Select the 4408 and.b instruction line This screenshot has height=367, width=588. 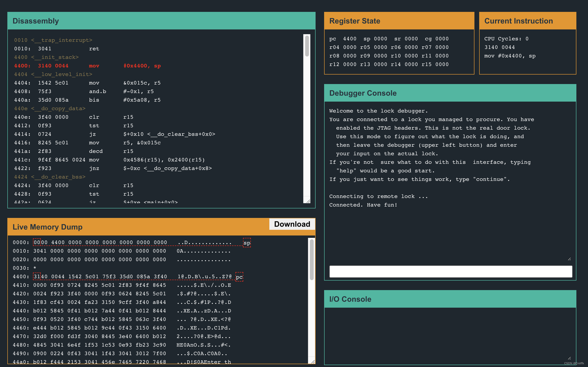pos(84,91)
